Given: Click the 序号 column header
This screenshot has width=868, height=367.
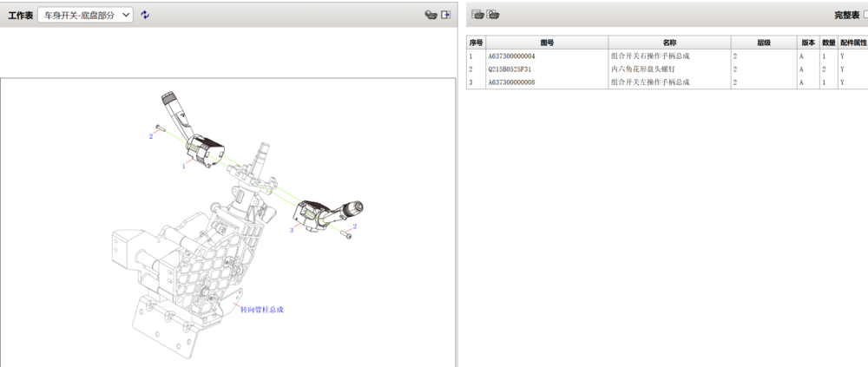Looking at the screenshot, I should [476, 43].
